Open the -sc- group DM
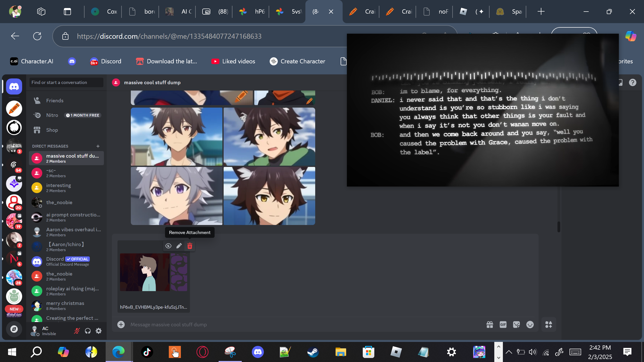Viewport: 644px width, 362px height. click(x=66, y=173)
